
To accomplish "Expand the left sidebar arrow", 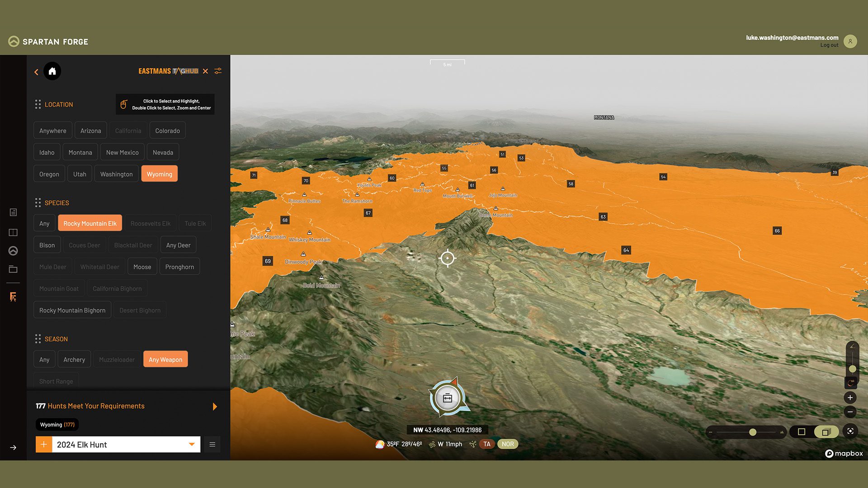I will pos(13,448).
